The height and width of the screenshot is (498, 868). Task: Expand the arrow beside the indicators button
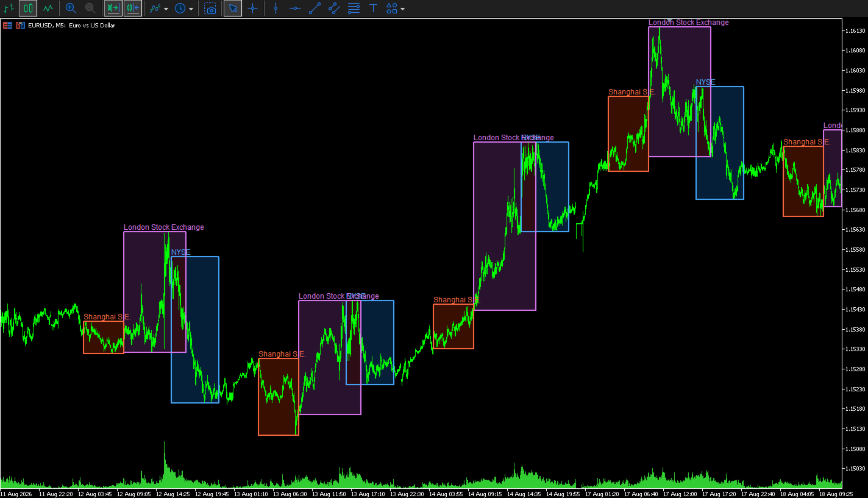(x=166, y=9)
